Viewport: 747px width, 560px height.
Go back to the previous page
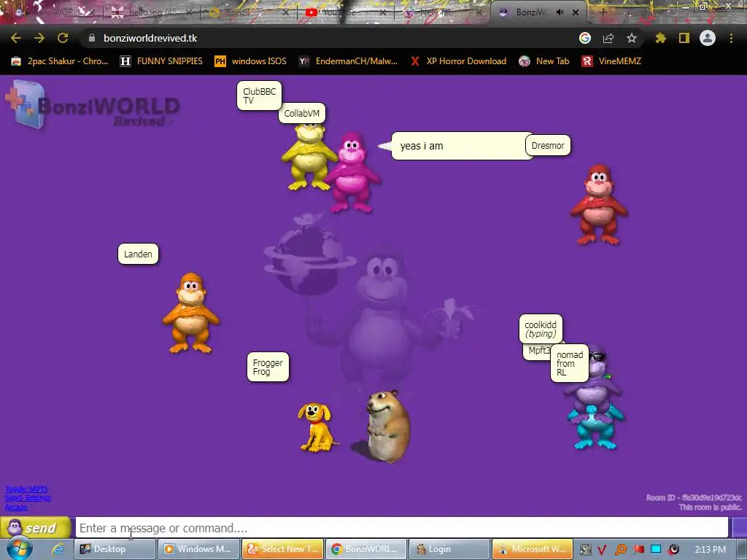click(16, 38)
